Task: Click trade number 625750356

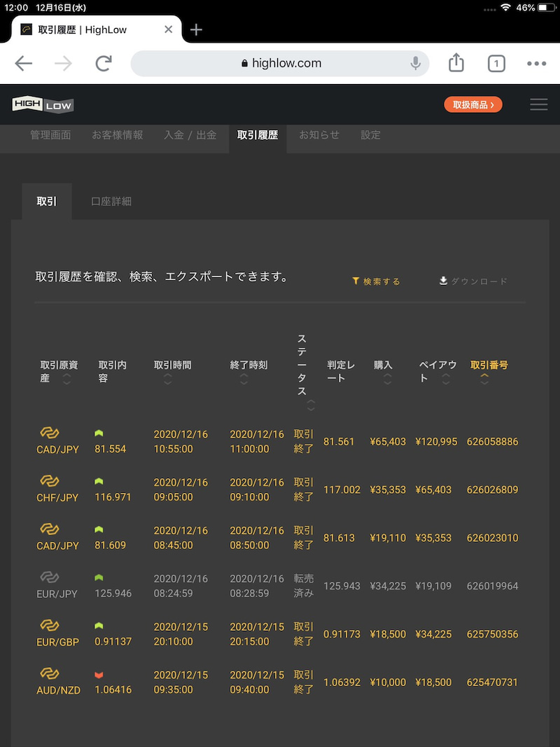Action: click(492, 634)
